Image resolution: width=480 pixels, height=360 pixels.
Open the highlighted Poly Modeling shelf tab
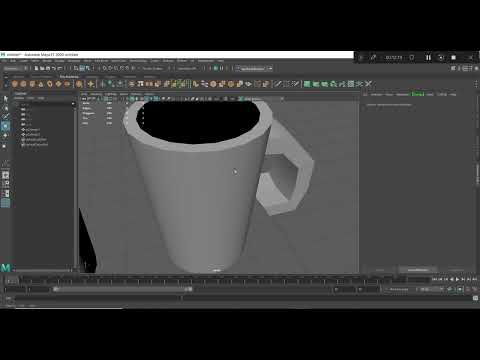[69, 77]
